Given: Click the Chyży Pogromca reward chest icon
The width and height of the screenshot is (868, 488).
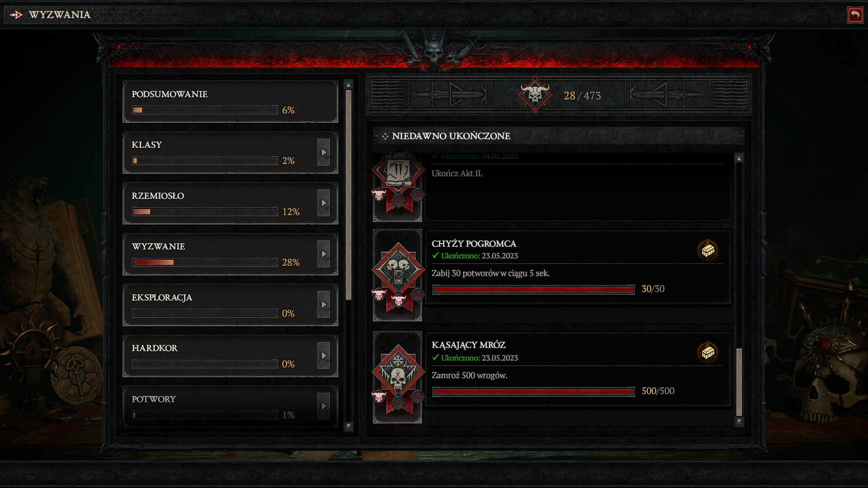Looking at the screenshot, I should pos(708,250).
